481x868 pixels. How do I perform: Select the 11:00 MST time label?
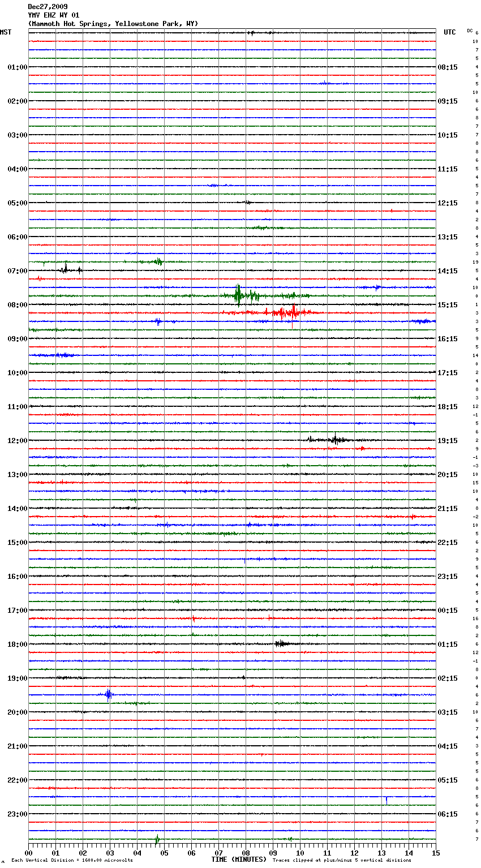[x=17, y=407]
